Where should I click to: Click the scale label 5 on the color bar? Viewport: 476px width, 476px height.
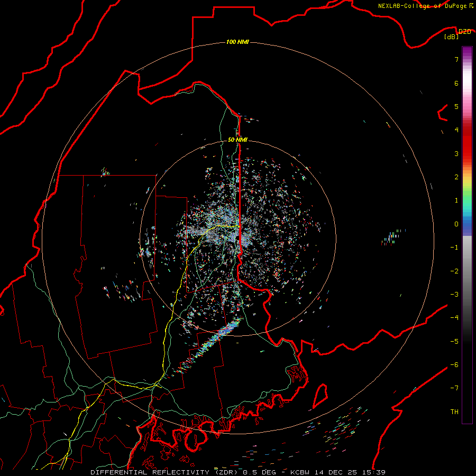(456, 106)
